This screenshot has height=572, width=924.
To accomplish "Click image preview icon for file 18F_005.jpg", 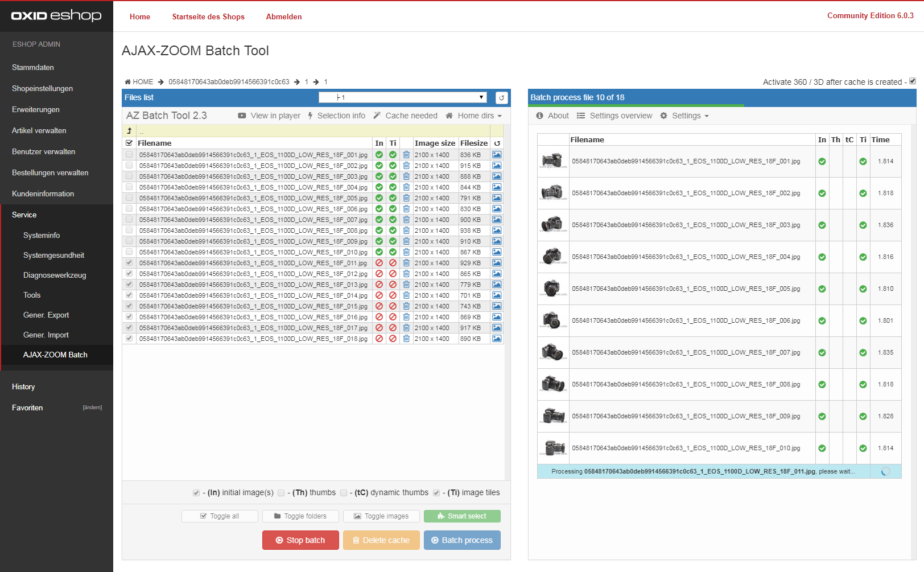I will [x=497, y=198].
